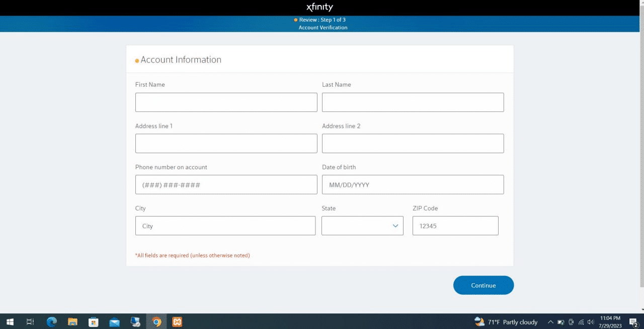644x329 pixels.
Task: Switch to the Chrome window on the taskbar
Action: click(156, 322)
